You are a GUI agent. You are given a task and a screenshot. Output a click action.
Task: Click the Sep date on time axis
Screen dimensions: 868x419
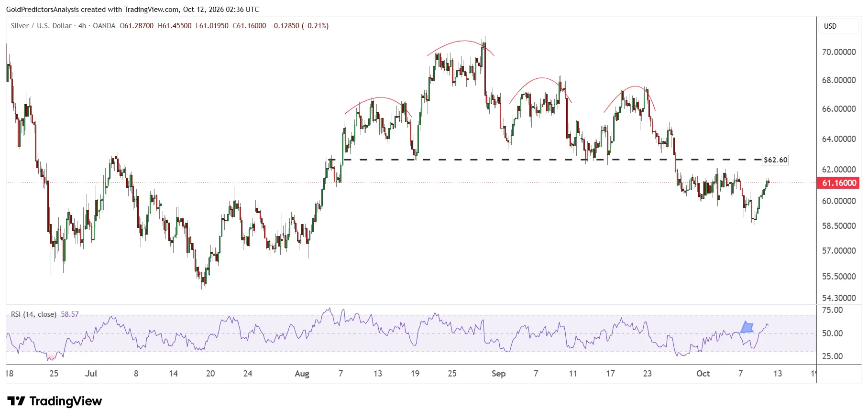pyautogui.click(x=498, y=374)
